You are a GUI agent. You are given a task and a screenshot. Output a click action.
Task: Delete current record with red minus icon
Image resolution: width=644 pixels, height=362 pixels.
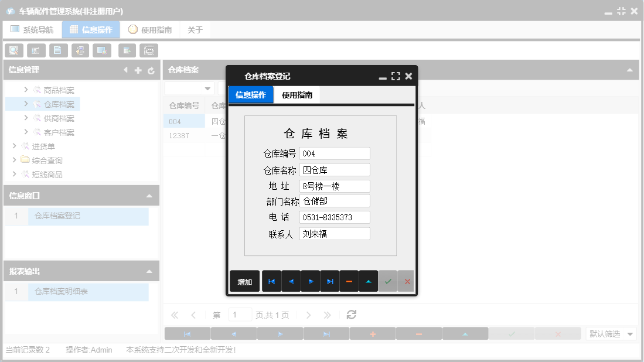click(x=349, y=281)
